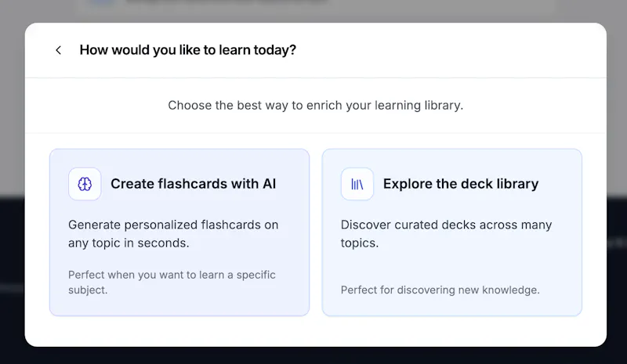627x364 pixels.
Task: Click 'Generate personalized flashcards on any topic' text
Action: tap(173, 234)
